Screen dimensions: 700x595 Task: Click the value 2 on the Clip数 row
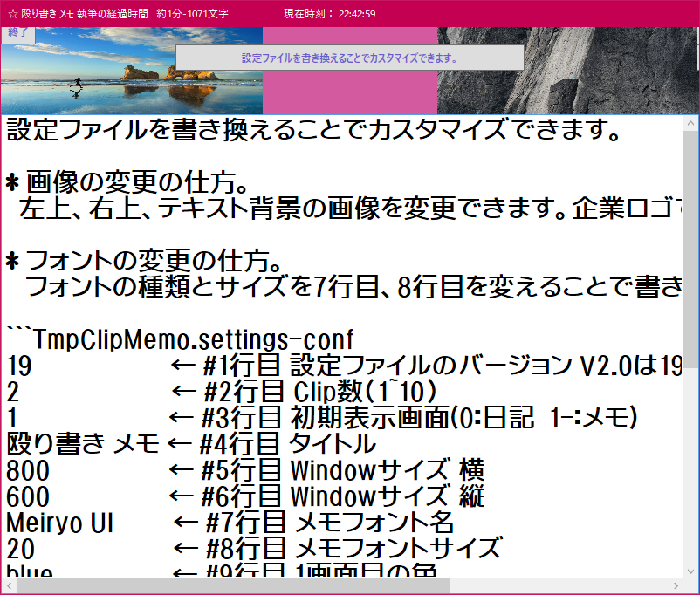coord(12,393)
